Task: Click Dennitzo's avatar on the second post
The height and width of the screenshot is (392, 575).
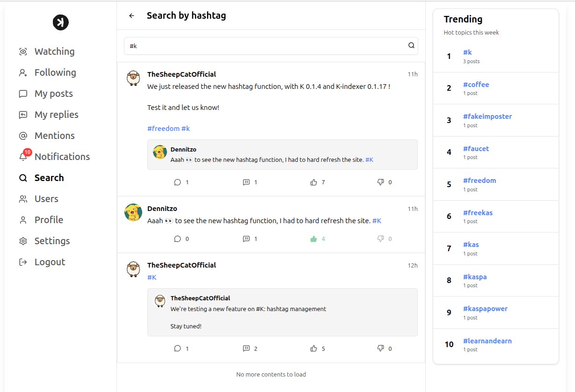Action: (133, 212)
